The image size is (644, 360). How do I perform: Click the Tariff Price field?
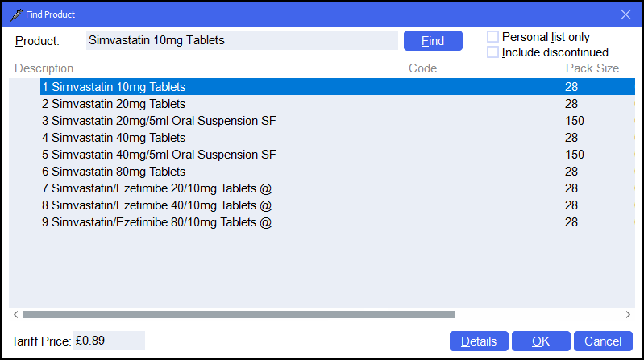point(109,341)
